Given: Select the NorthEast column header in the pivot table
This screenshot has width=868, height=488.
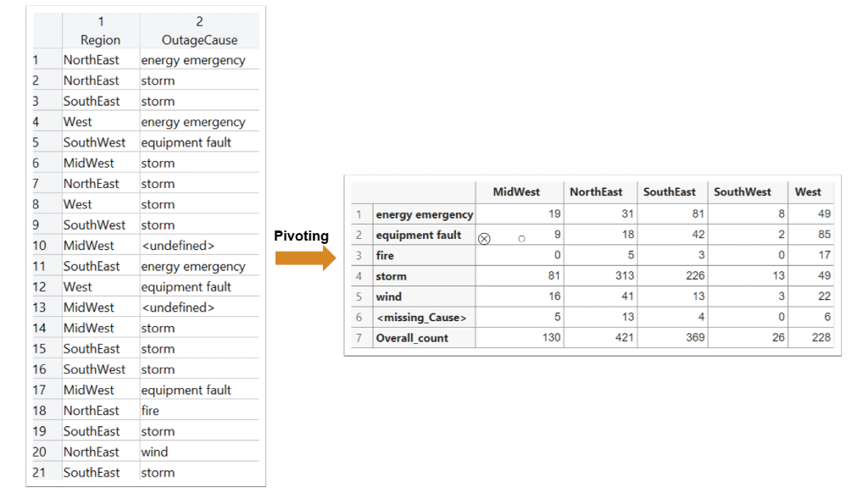Looking at the screenshot, I should [x=596, y=192].
